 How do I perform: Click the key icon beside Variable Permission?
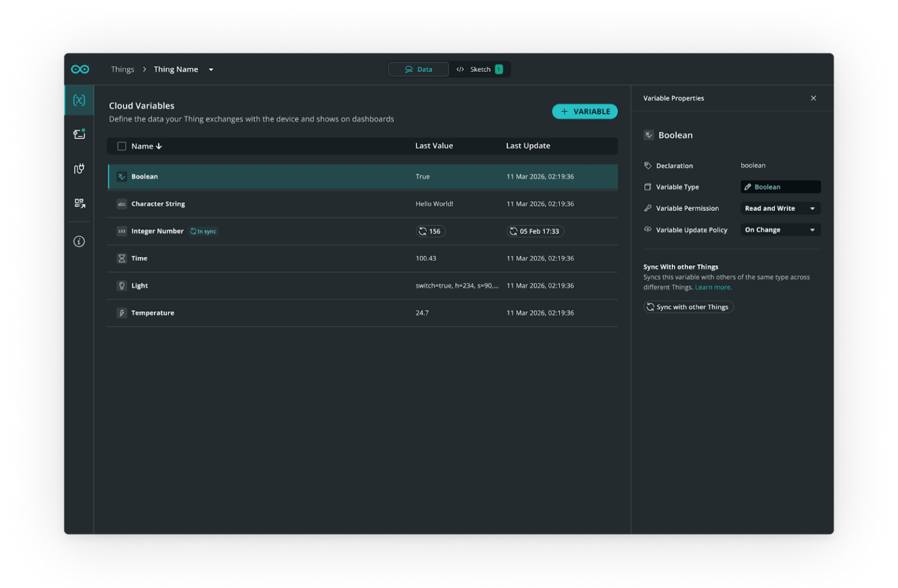648,208
